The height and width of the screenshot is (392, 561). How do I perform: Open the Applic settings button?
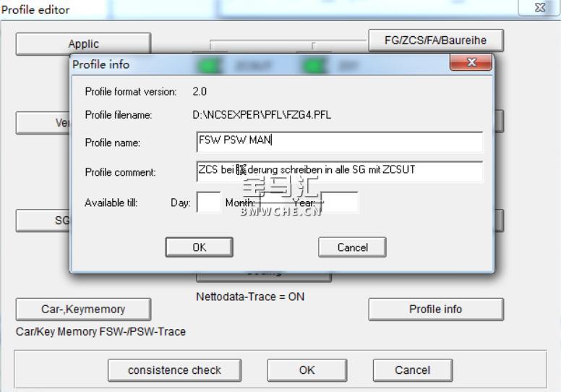83,43
